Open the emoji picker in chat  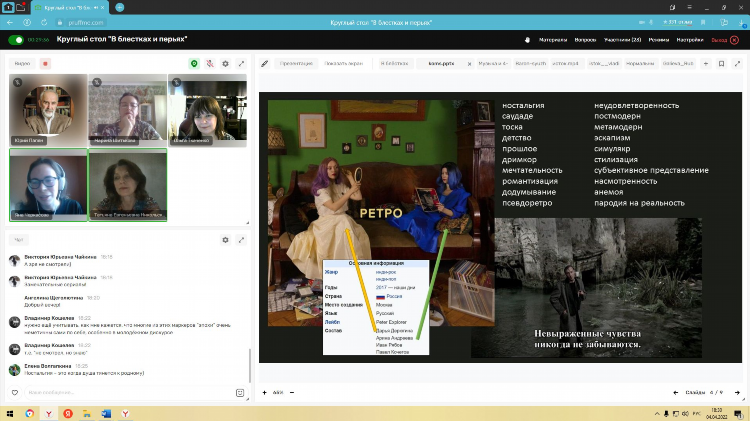click(x=240, y=393)
